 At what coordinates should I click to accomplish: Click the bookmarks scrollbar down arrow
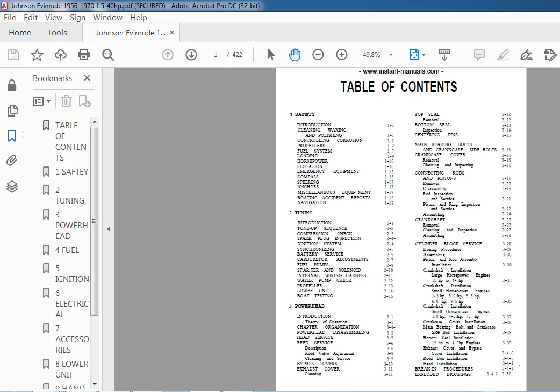(x=94, y=384)
